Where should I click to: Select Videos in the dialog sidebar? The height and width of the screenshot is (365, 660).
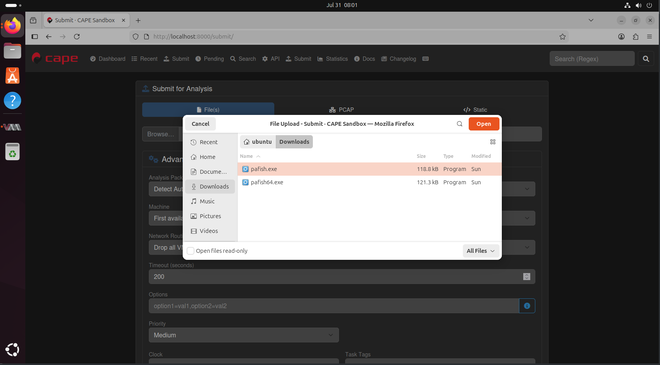point(210,231)
